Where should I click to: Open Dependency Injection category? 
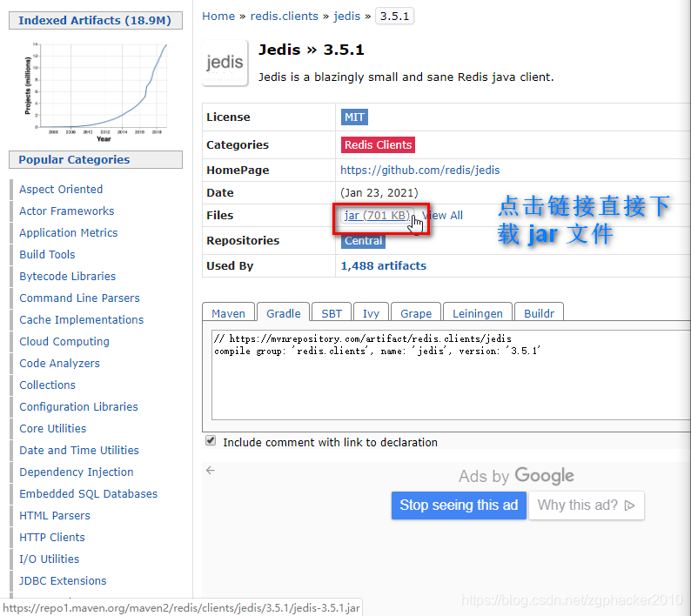pos(77,472)
